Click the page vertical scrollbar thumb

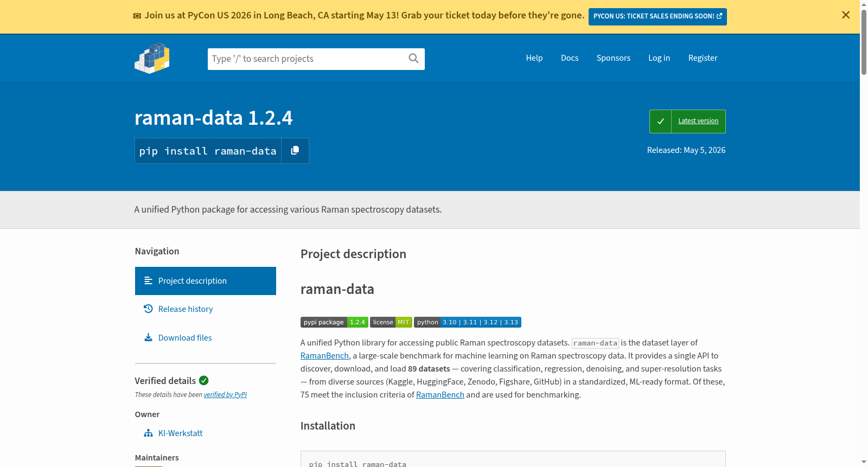(864, 42)
